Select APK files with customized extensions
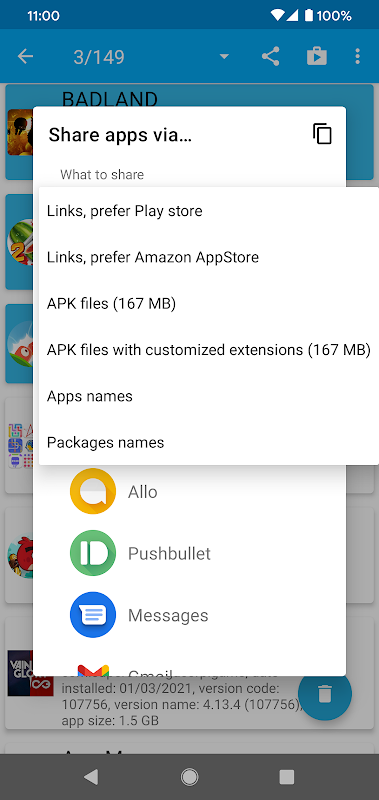 pyautogui.click(x=209, y=350)
